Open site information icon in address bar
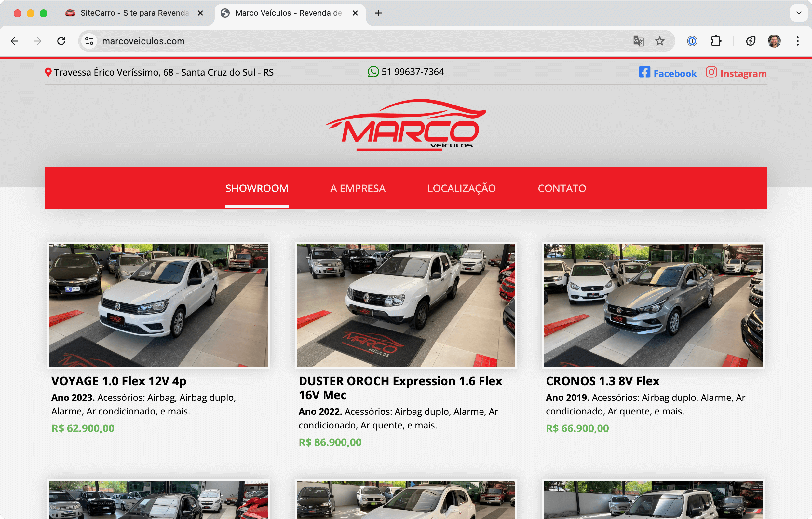 point(89,41)
